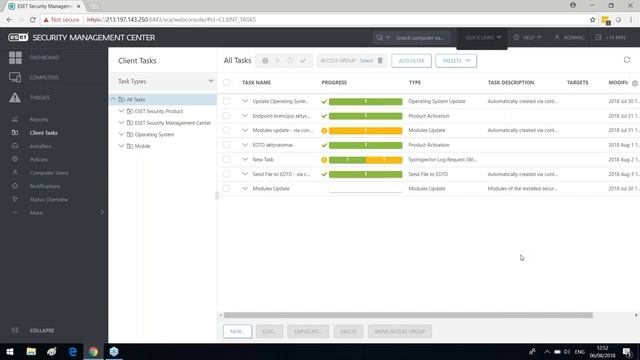640x360 pixels.
Task: Toggle select-all tasks checkbox
Action: tap(227, 82)
